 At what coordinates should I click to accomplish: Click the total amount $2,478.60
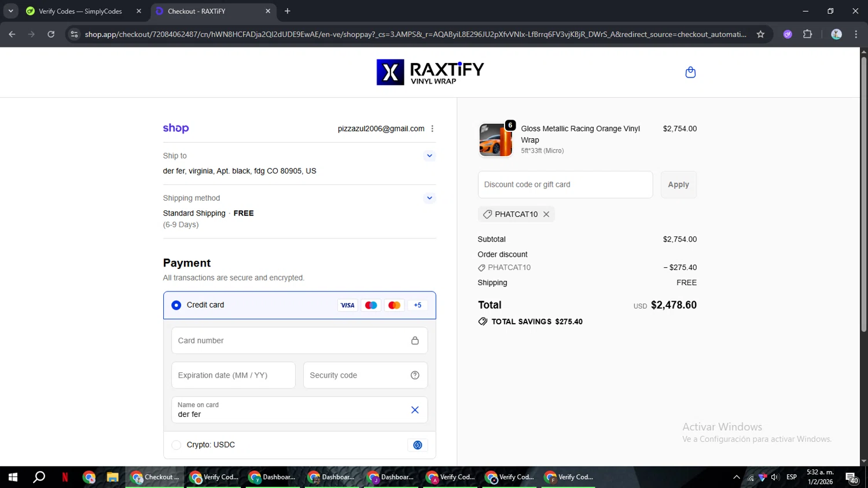[674, 305]
